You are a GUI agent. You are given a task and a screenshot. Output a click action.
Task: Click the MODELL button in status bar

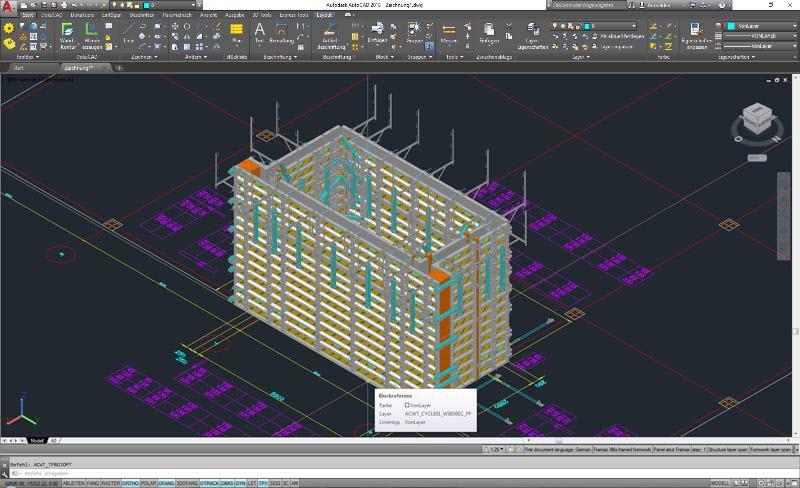click(x=720, y=483)
